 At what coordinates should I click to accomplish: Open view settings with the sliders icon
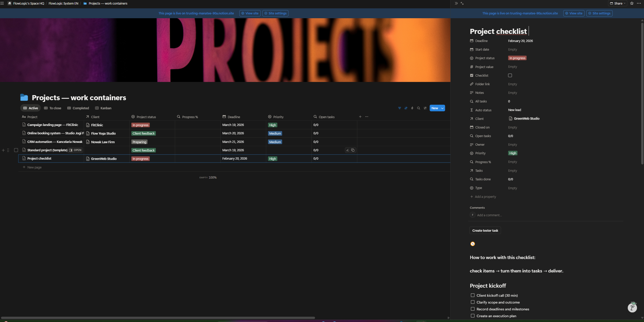pyautogui.click(x=425, y=108)
